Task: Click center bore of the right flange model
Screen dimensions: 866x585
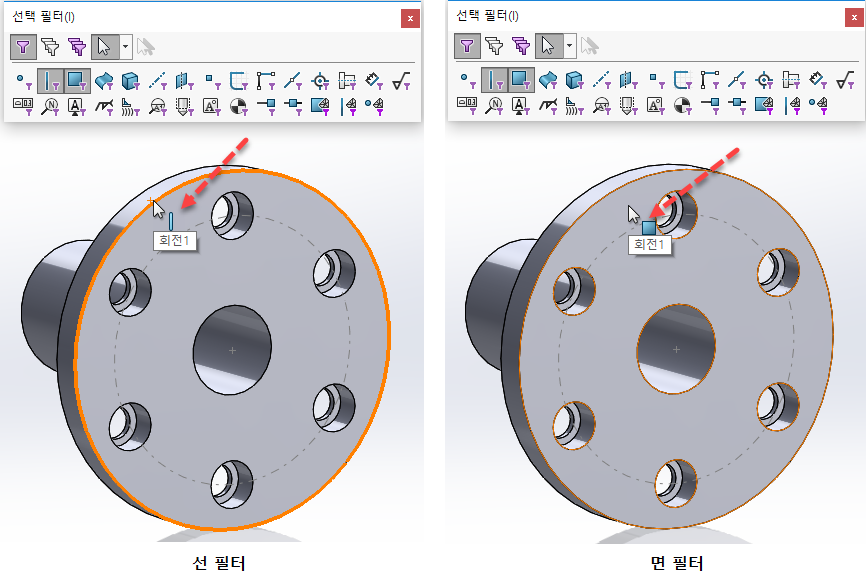Action: [676, 349]
